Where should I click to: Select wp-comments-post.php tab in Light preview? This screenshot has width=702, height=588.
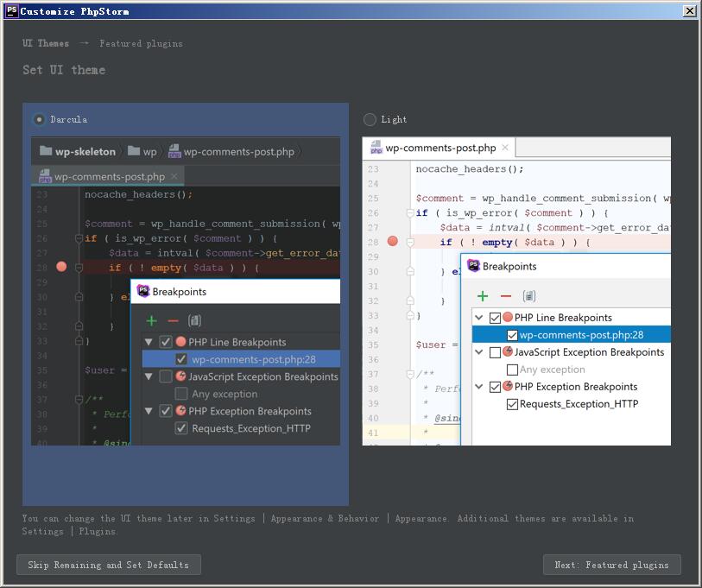(x=439, y=148)
